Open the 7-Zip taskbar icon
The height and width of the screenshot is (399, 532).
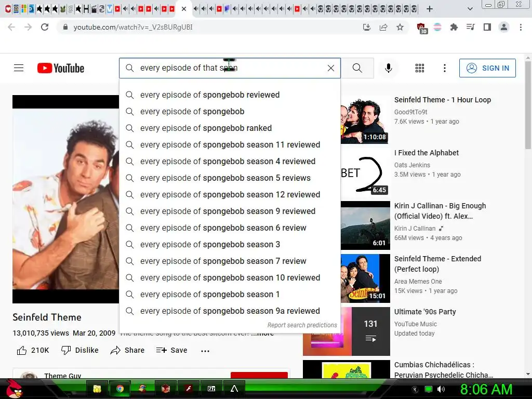211,389
